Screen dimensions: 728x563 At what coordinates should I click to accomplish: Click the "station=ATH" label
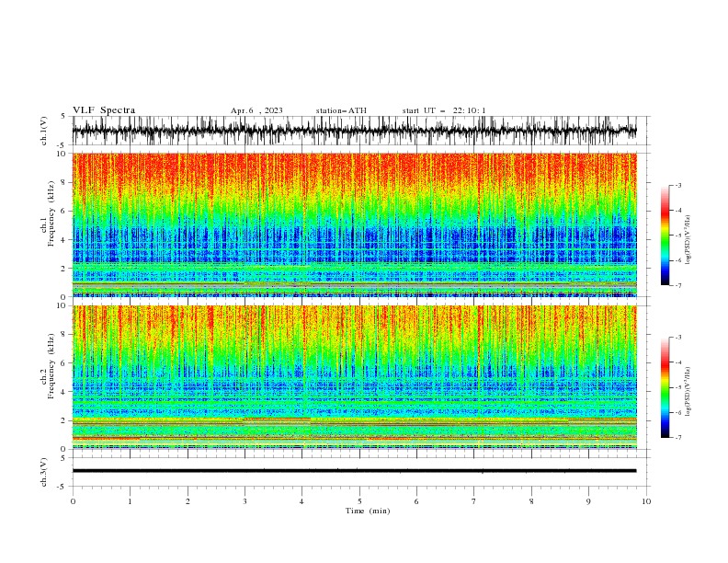(x=341, y=110)
